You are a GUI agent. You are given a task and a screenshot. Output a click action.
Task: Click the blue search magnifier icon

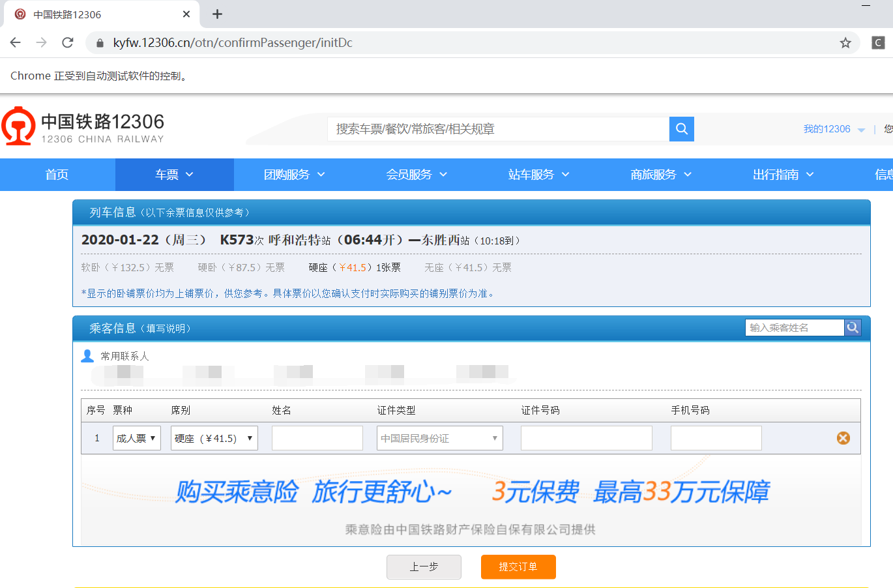point(681,128)
